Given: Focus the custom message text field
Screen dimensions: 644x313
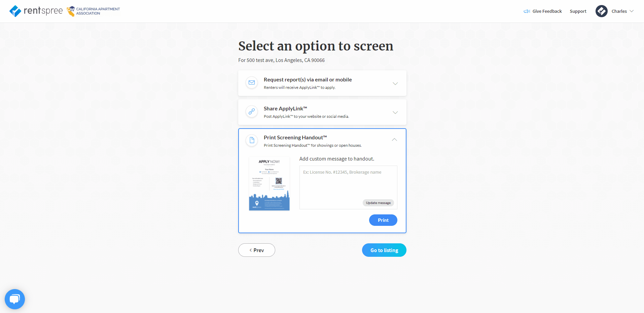Looking at the screenshot, I should [348, 187].
